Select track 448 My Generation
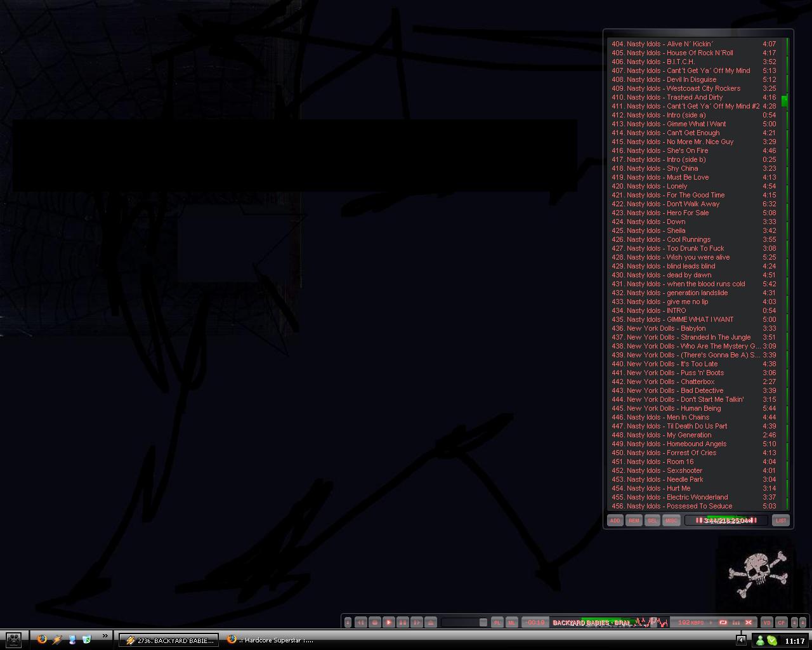This screenshot has width=812, height=650. [693, 435]
